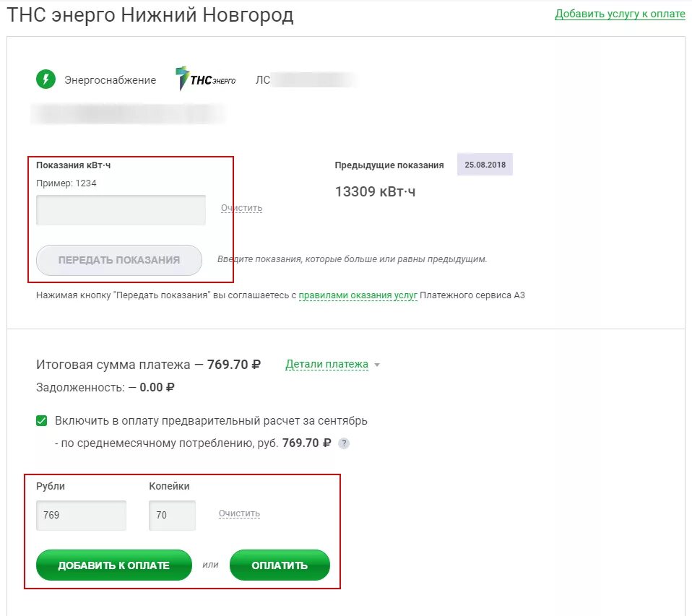Open help question mark next to 769.70 ₽

[344, 443]
